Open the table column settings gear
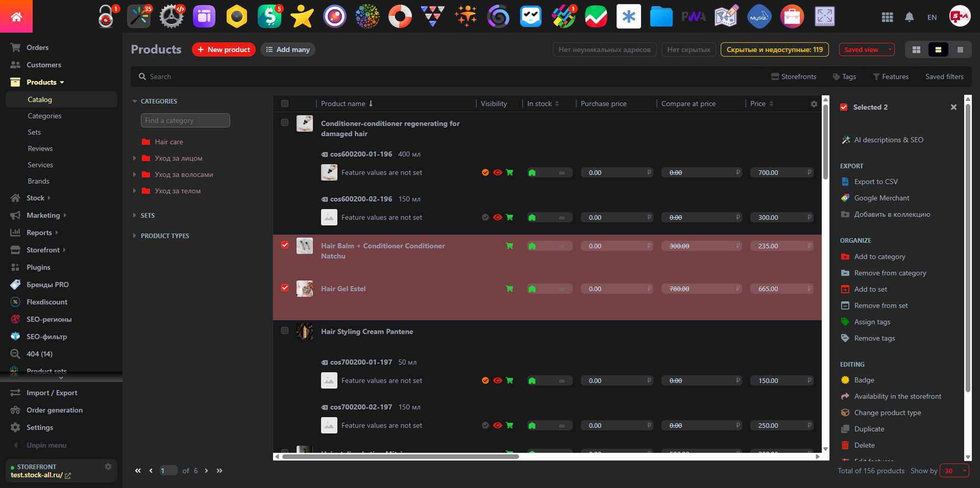 coord(814,104)
